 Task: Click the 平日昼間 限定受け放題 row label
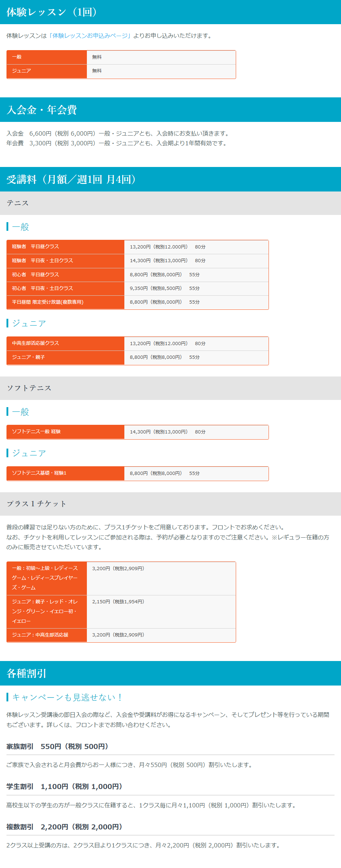coord(48,302)
